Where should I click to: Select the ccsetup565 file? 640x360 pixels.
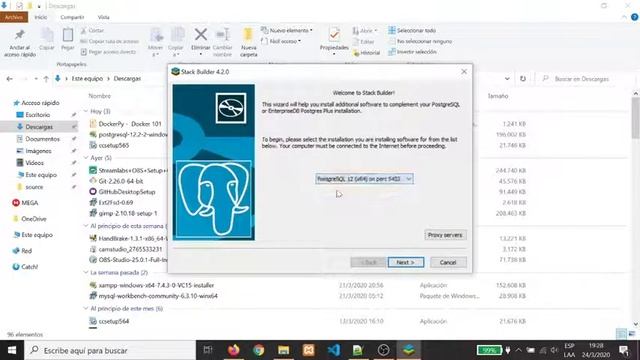click(109, 145)
